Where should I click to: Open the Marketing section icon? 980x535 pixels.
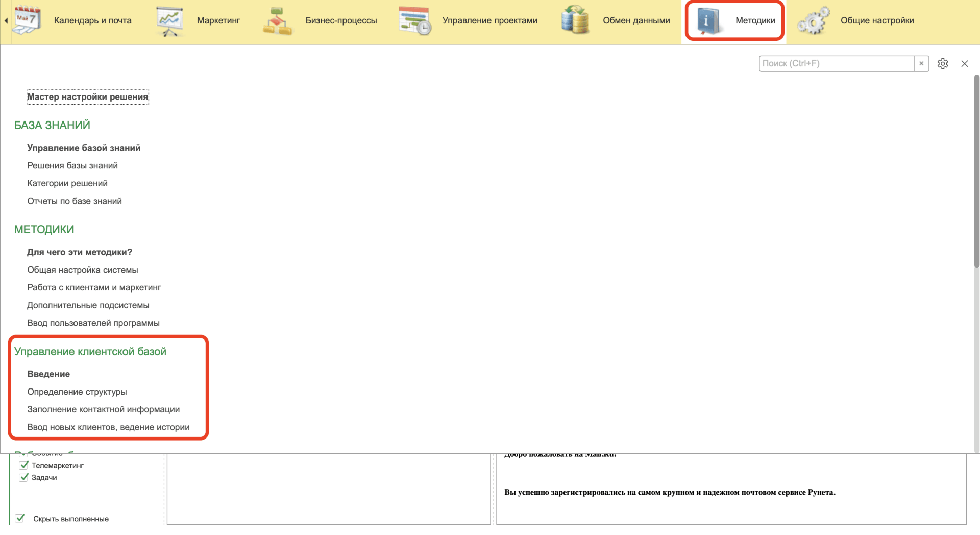pyautogui.click(x=169, y=21)
